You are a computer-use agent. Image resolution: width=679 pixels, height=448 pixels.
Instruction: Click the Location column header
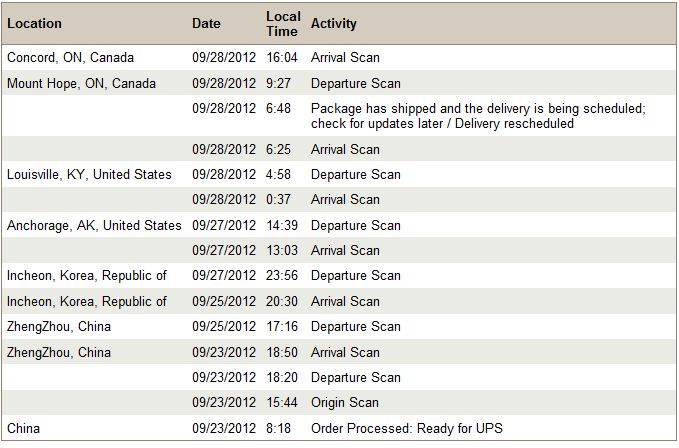34,23
